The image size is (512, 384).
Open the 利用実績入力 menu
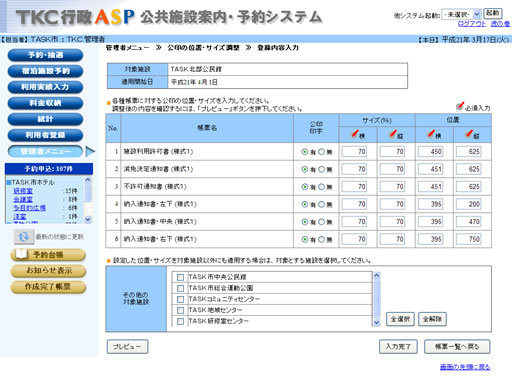pos(45,87)
